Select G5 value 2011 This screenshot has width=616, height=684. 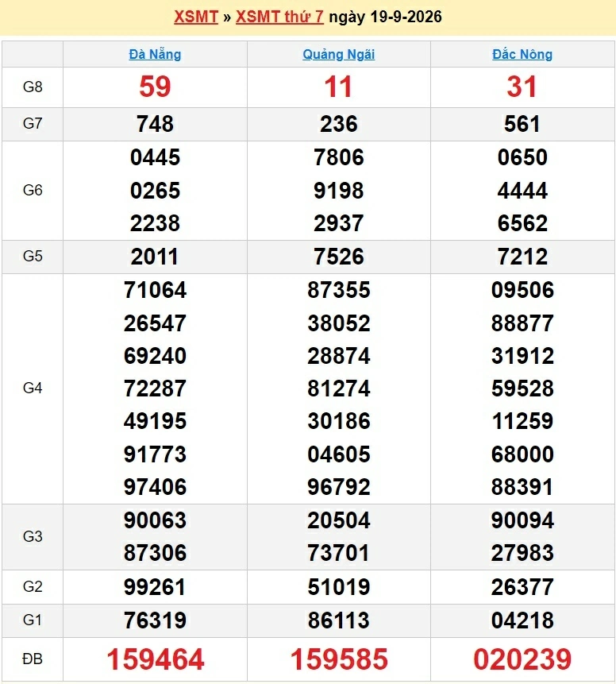pyautogui.click(x=155, y=257)
